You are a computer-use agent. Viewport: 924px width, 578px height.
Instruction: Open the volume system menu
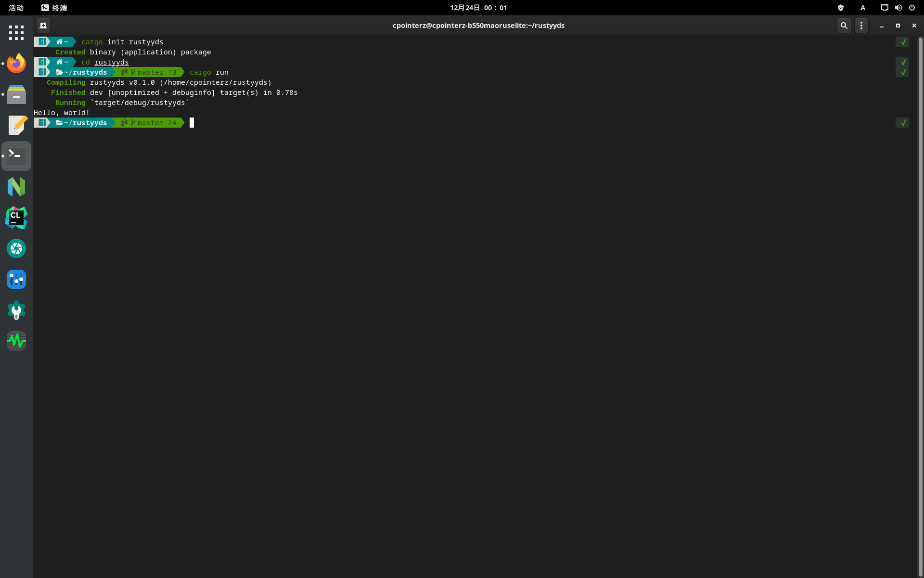[898, 8]
